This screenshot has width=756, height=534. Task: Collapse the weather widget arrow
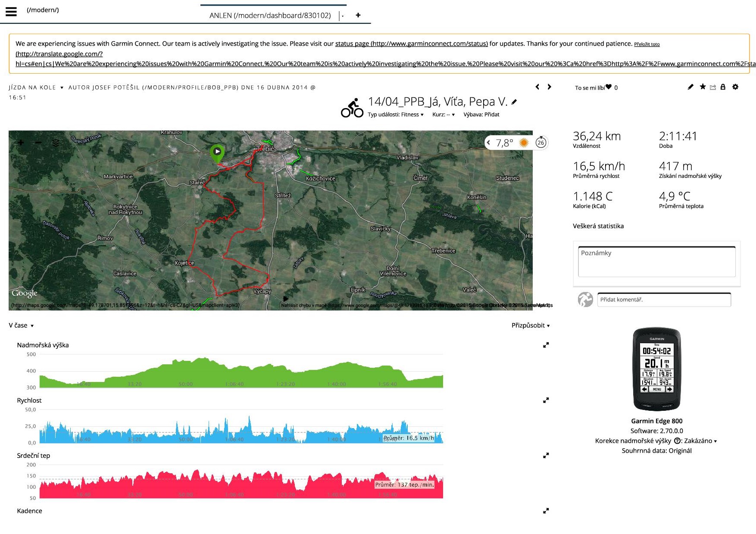click(x=488, y=143)
